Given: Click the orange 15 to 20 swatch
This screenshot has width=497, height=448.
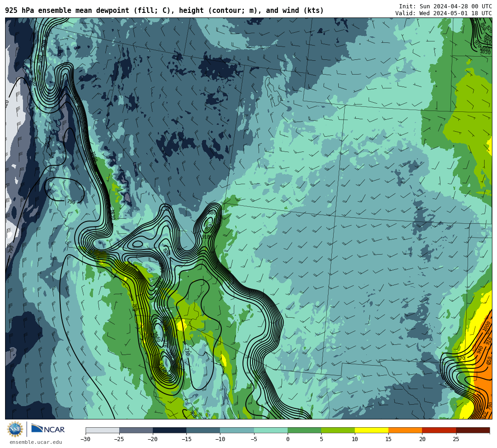Looking at the screenshot, I should (405, 430).
